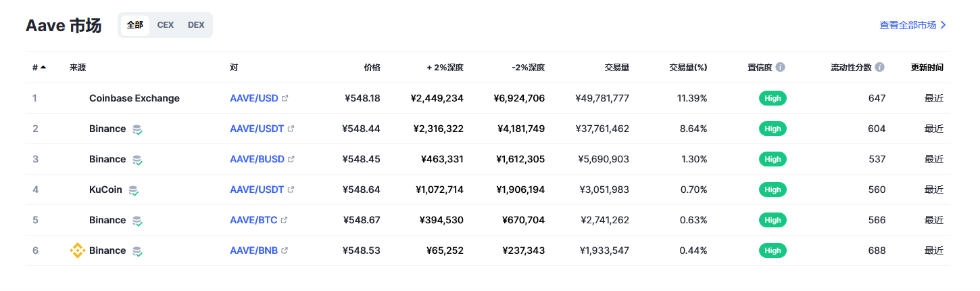The width and height of the screenshot is (980, 291).
Task: Open the AAVE/BTC pair link
Action: tap(254, 220)
